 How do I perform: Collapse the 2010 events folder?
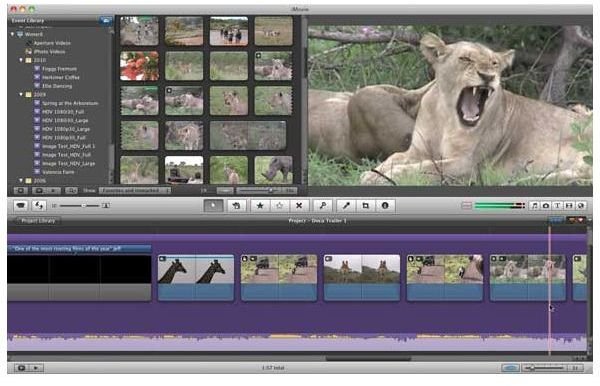pyautogui.click(x=21, y=60)
